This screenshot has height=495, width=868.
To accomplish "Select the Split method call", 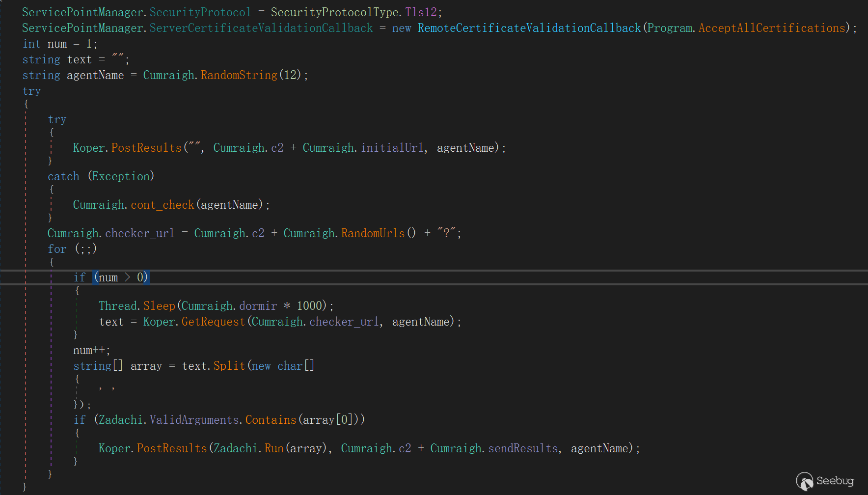I will point(229,366).
